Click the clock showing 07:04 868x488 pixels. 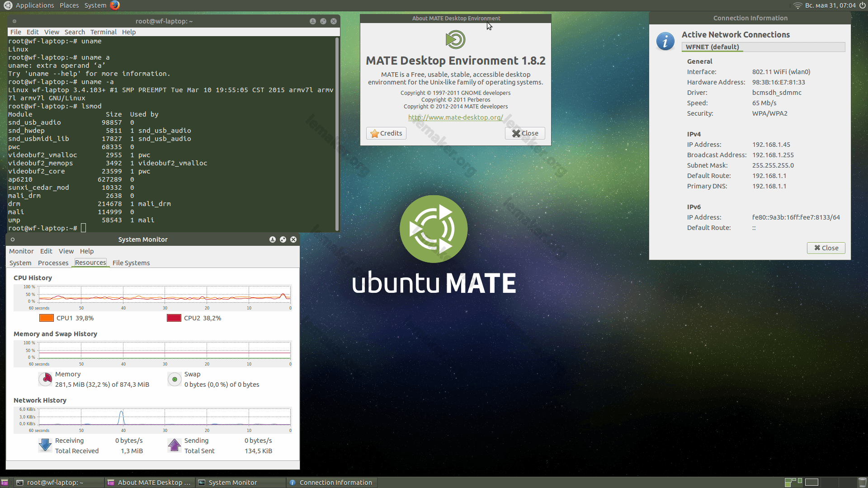[x=830, y=5]
